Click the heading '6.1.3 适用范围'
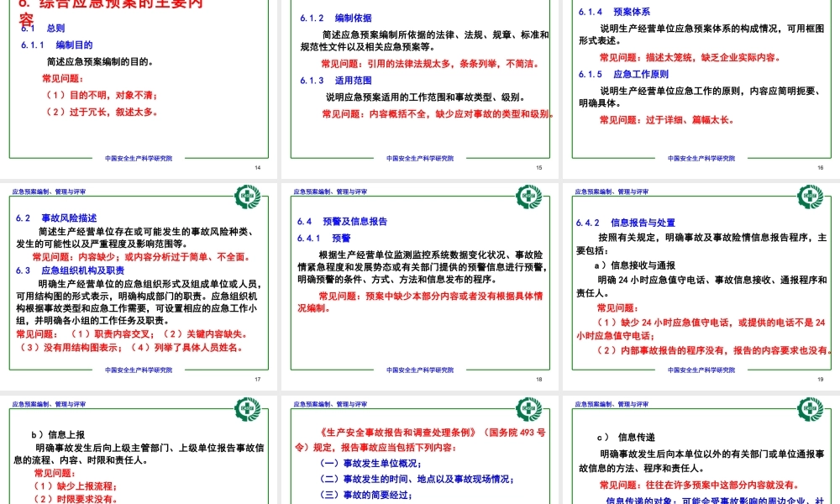 click(336, 81)
